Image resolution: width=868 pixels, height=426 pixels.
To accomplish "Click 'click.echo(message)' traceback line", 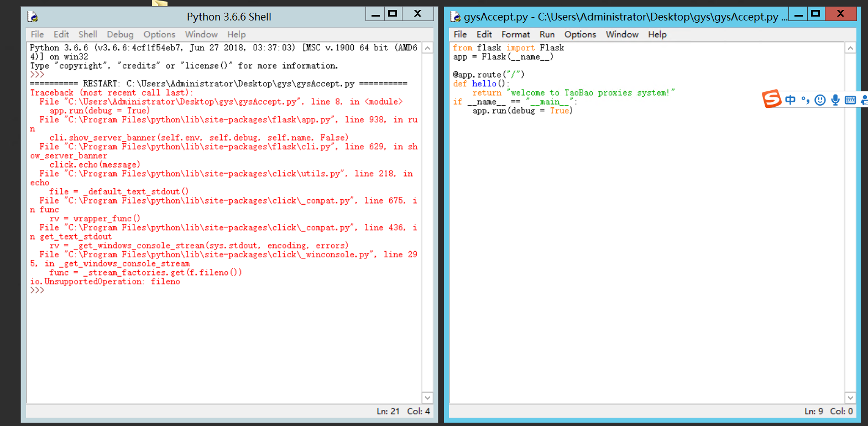I will pos(95,165).
